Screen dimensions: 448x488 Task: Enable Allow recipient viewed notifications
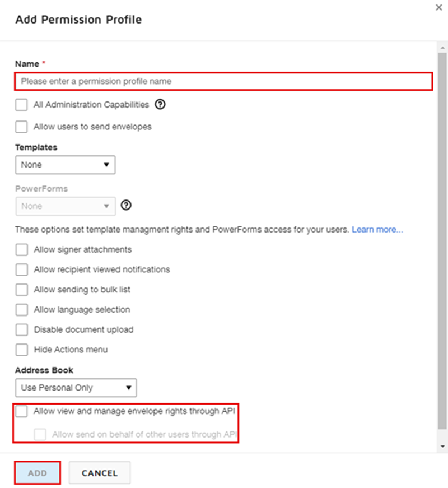click(x=22, y=269)
